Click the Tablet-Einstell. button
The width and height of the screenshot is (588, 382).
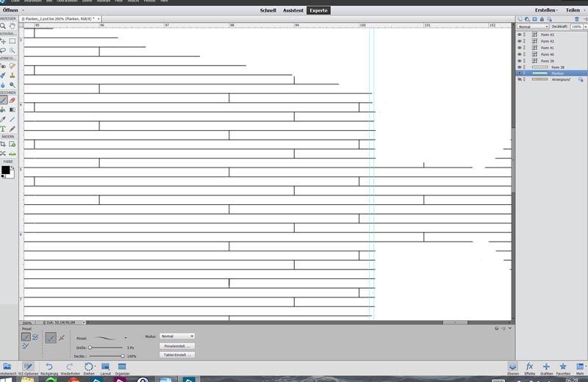pos(176,355)
